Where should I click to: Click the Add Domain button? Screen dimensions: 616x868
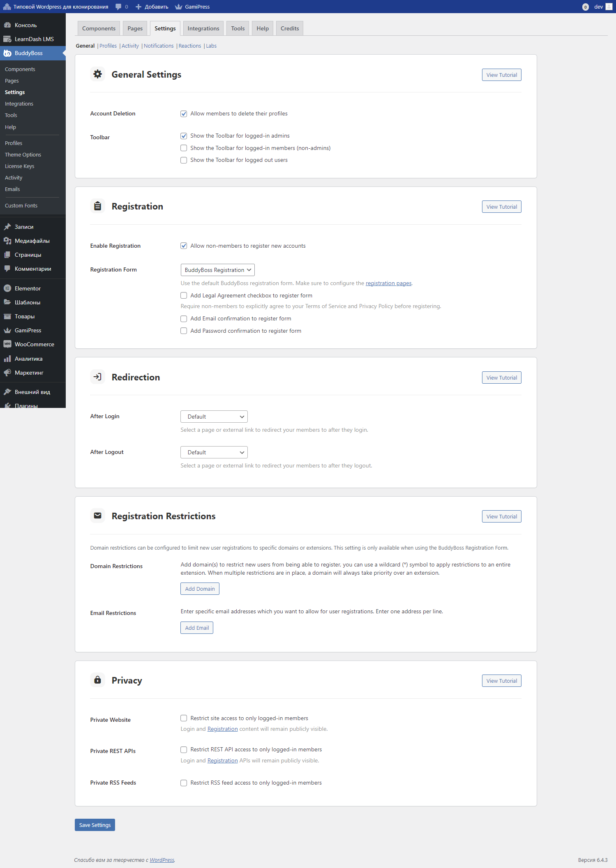[x=200, y=589]
